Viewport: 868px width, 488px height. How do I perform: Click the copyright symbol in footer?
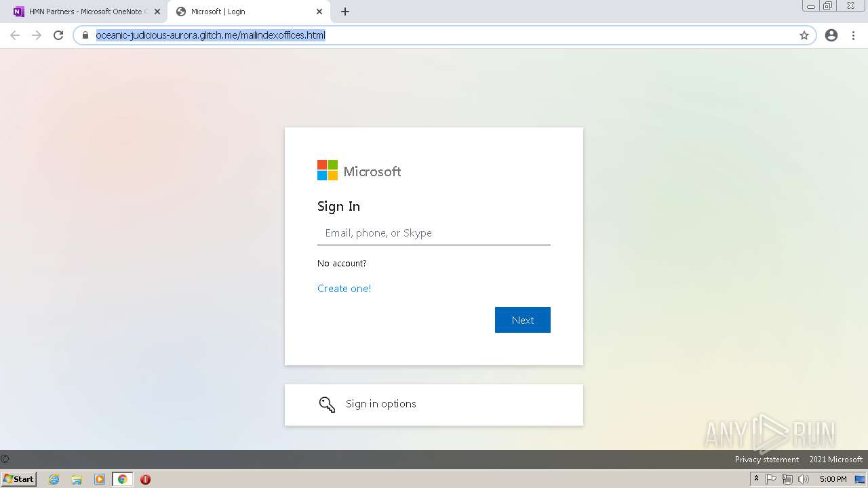click(5, 459)
